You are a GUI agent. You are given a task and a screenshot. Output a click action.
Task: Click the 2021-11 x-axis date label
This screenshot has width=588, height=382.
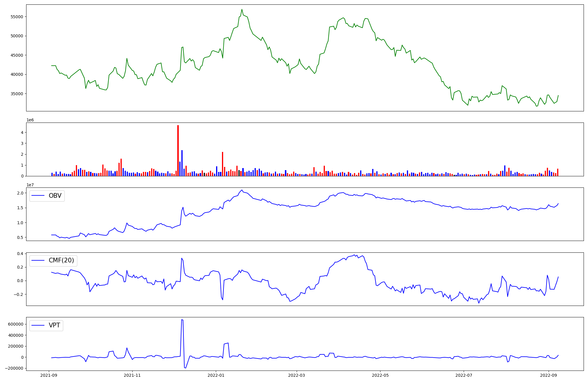coord(132,375)
